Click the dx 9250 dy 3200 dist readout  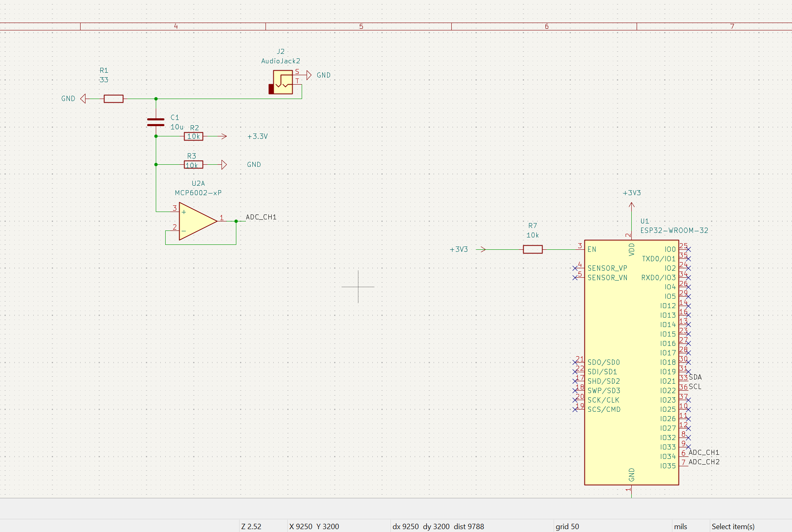click(x=438, y=526)
